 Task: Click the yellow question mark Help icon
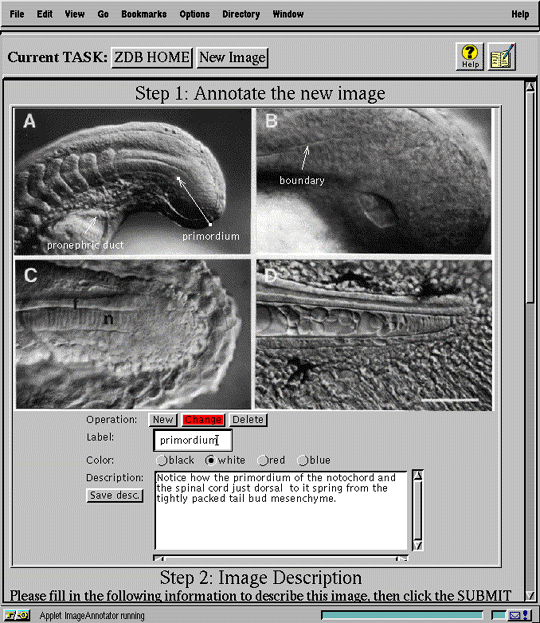pyautogui.click(x=470, y=56)
